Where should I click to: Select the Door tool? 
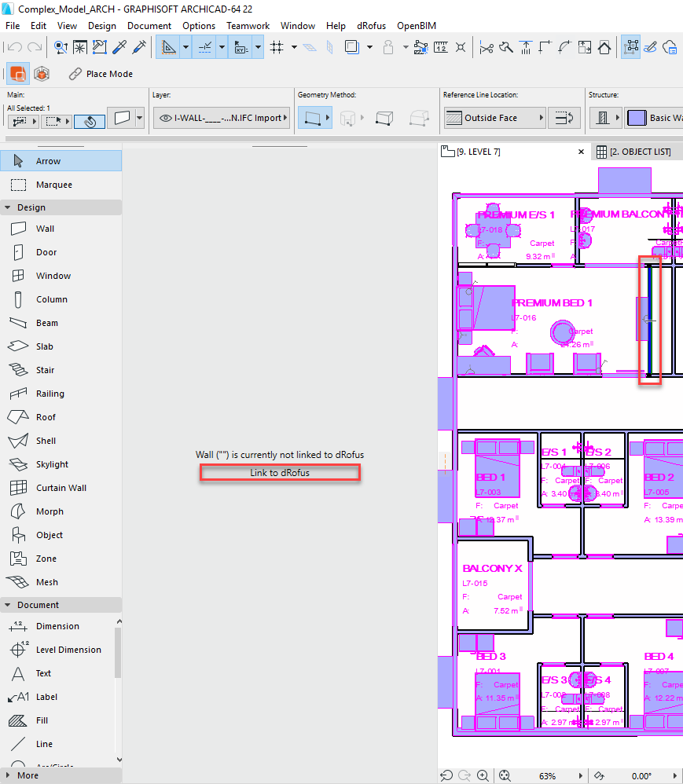tap(46, 252)
